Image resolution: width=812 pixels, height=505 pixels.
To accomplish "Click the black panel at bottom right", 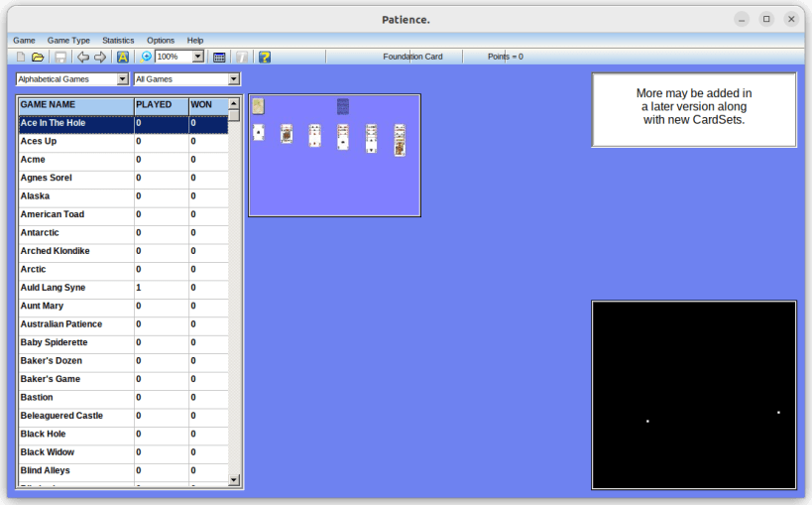I will pyautogui.click(x=694, y=395).
